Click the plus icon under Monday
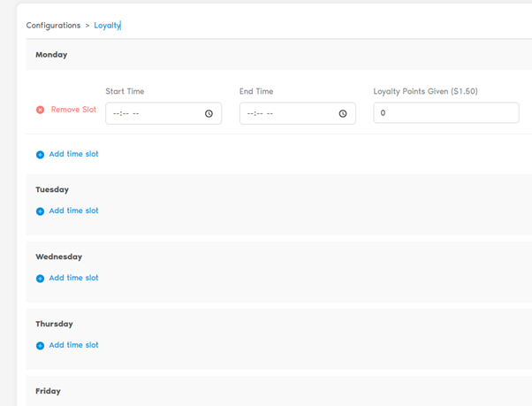The image size is (532, 406). (x=40, y=155)
